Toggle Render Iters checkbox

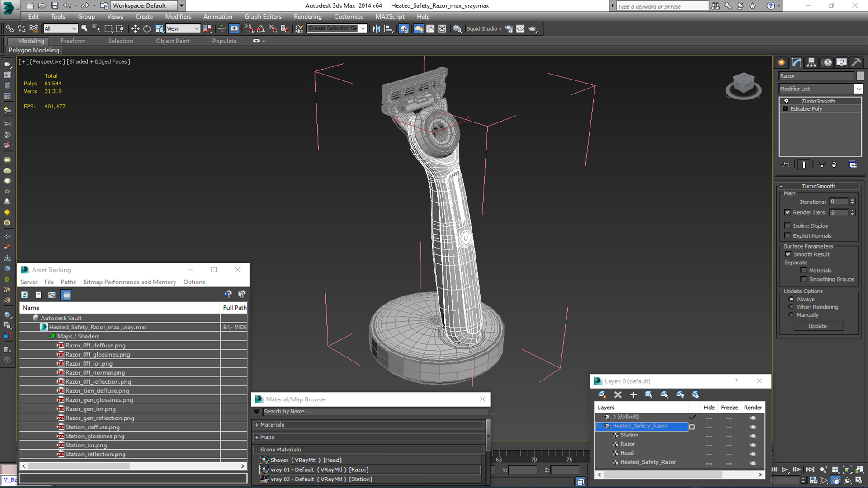click(788, 212)
